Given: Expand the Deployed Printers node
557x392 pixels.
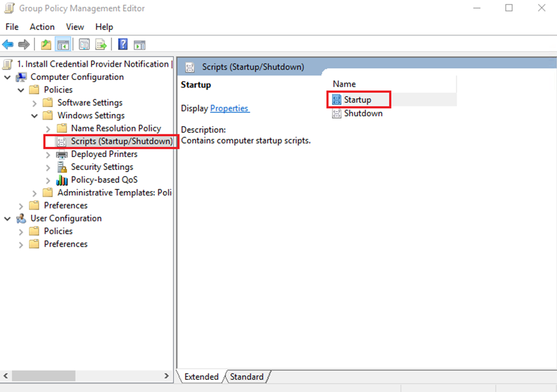Looking at the screenshot, I should (x=48, y=155).
